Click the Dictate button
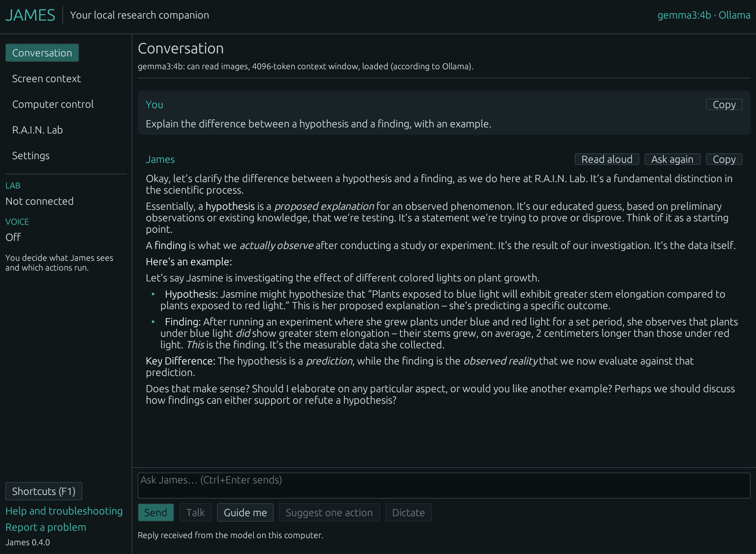The height and width of the screenshot is (554, 756). pyautogui.click(x=408, y=512)
